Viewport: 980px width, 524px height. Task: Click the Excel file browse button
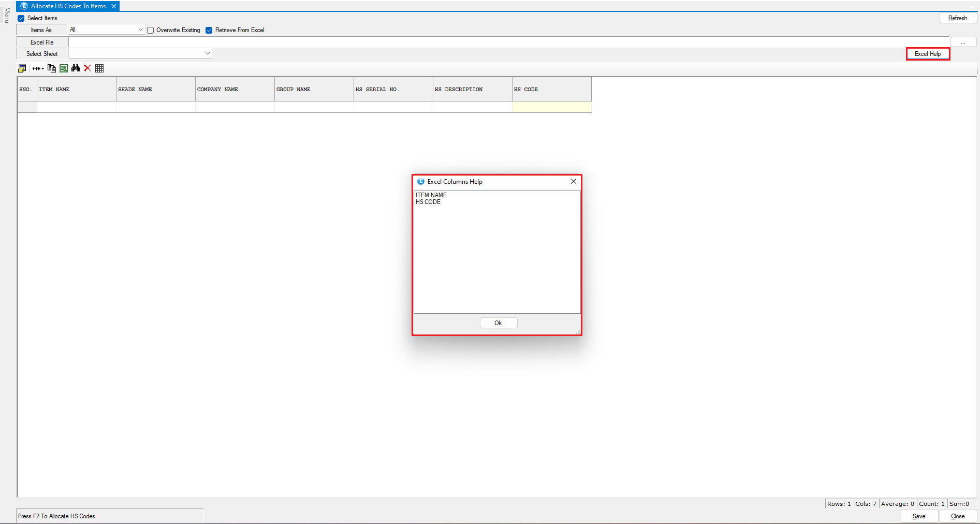click(963, 42)
